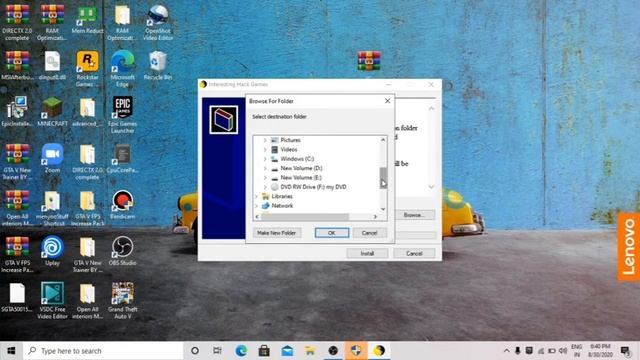Select the SGTA50015 file icon

[x=17, y=294]
